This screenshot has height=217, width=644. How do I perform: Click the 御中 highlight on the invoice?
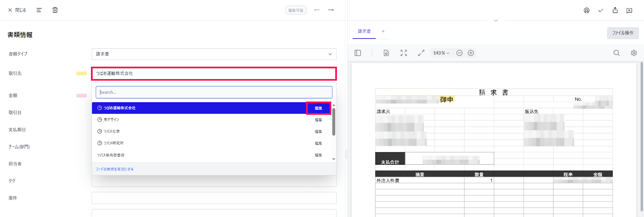[x=446, y=99]
